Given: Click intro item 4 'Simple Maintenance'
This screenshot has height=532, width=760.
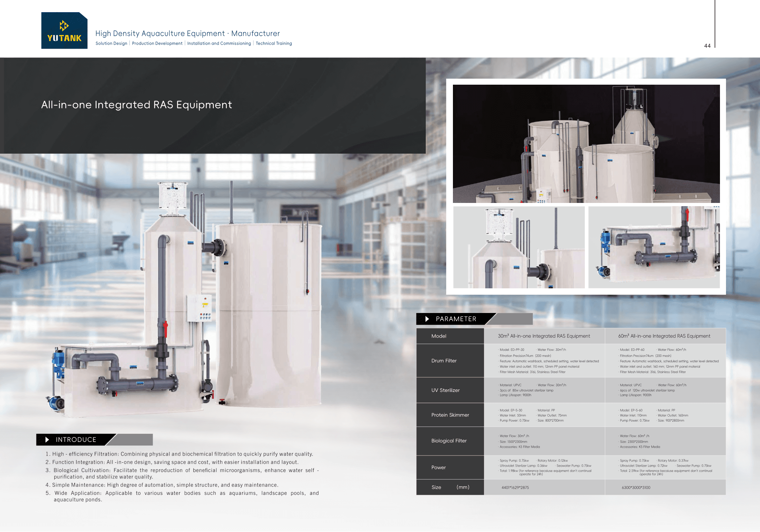Looking at the screenshot, I should (162, 485).
